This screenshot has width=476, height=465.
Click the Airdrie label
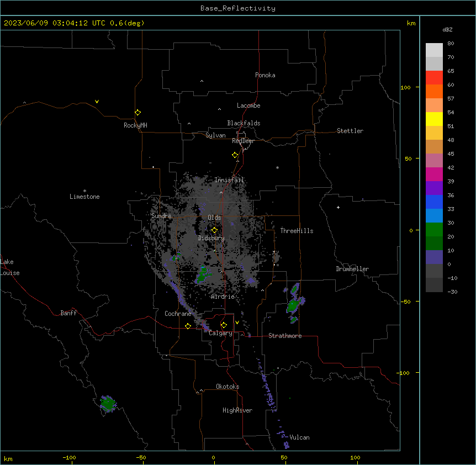[223, 297]
